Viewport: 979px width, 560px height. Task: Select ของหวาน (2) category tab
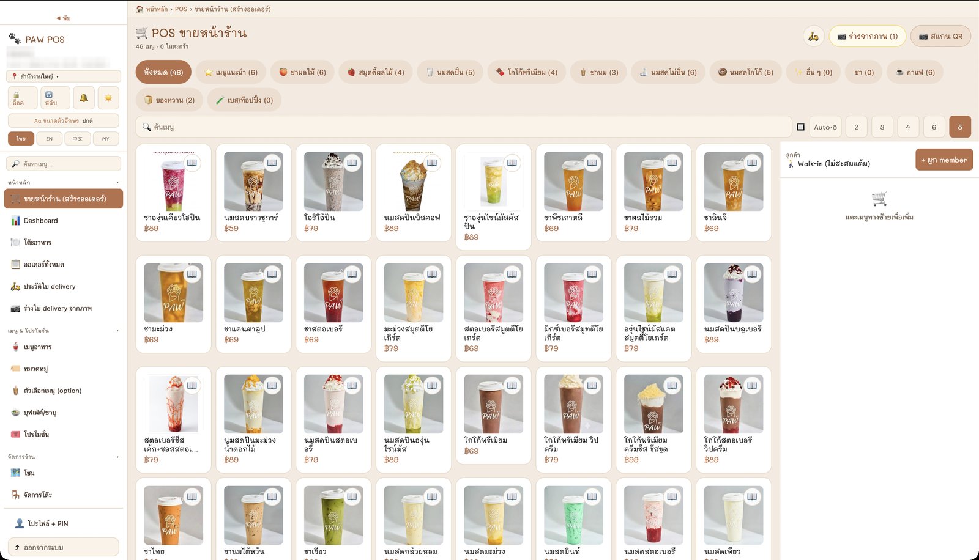169,100
